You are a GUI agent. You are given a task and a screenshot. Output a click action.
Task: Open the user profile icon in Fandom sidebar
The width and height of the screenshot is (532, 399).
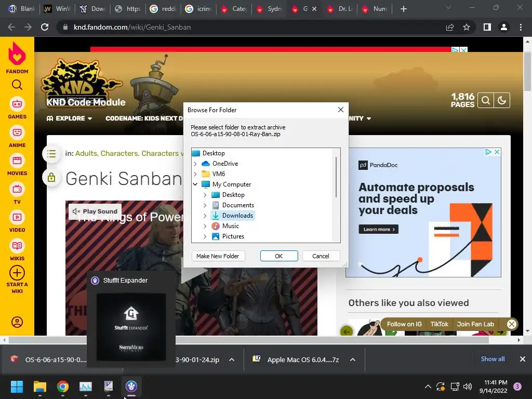pos(17,322)
